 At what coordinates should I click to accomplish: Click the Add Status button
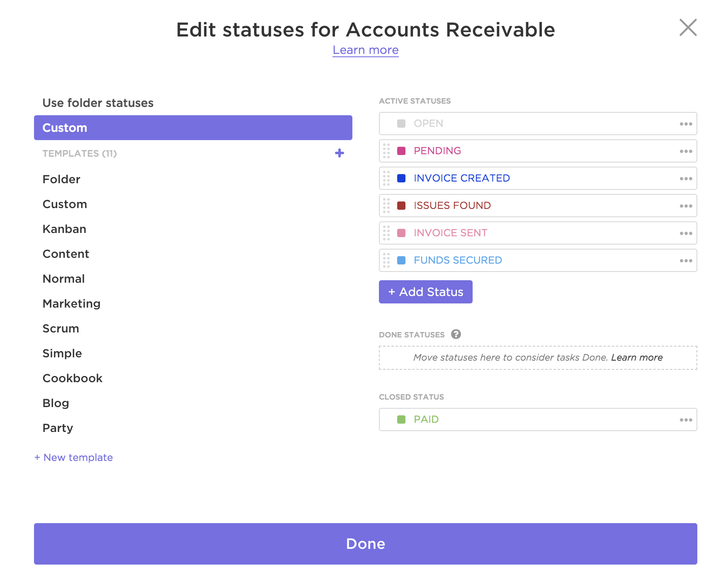[x=425, y=292]
